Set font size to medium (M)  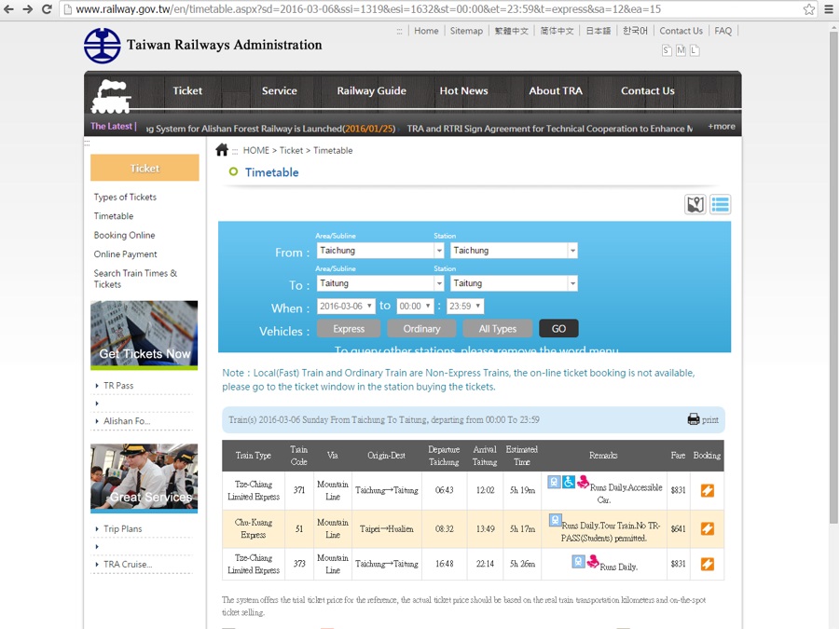click(x=681, y=50)
